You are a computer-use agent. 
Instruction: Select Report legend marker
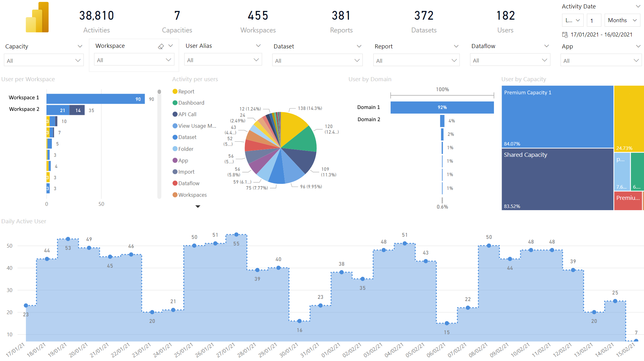(175, 91)
